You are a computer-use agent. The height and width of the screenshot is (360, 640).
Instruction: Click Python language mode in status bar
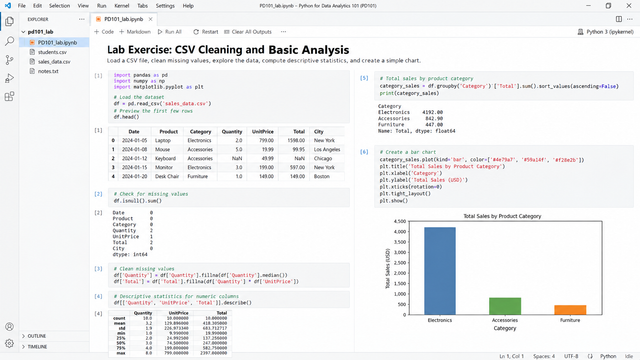tap(608, 356)
